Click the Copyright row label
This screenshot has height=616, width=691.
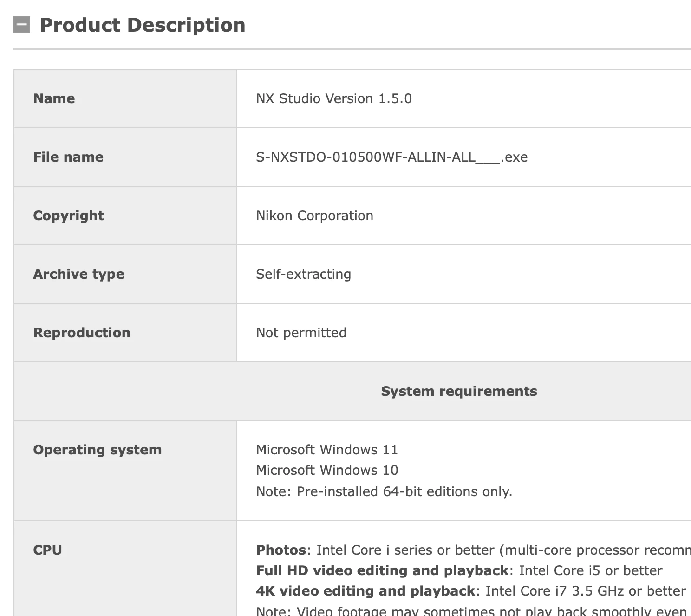68,216
